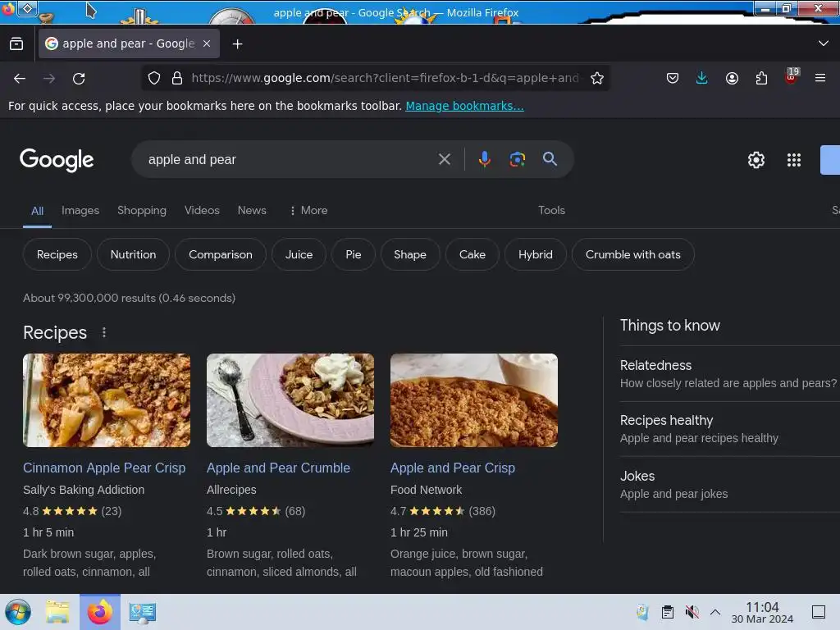Close the apple and pear Google tab
This screenshot has height=630, width=840.
click(x=207, y=44)
